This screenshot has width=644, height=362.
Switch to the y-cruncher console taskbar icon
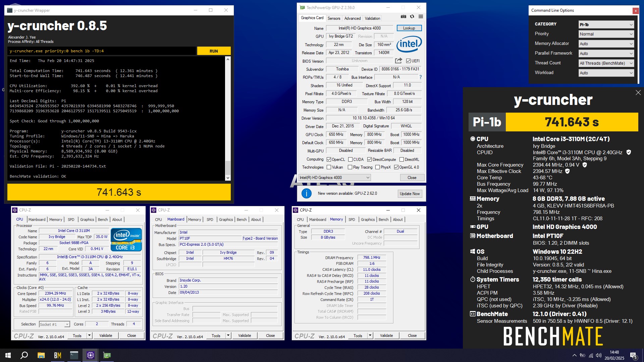click(74, 355)
